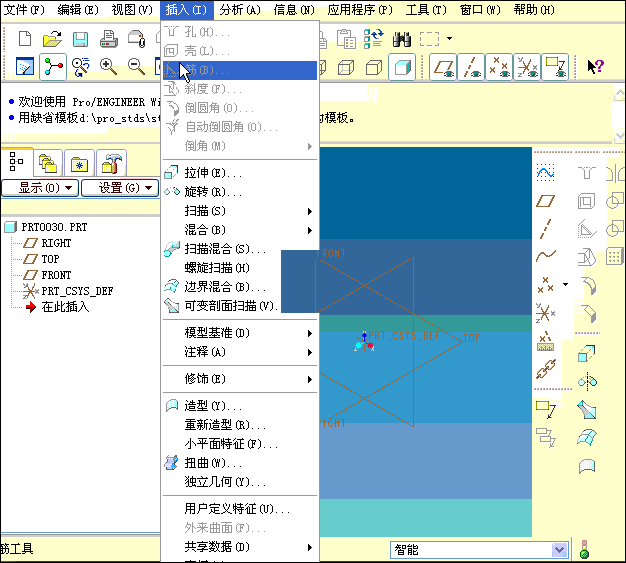
Task: Open the 编辑(E) menu
Action: (78, 10)
